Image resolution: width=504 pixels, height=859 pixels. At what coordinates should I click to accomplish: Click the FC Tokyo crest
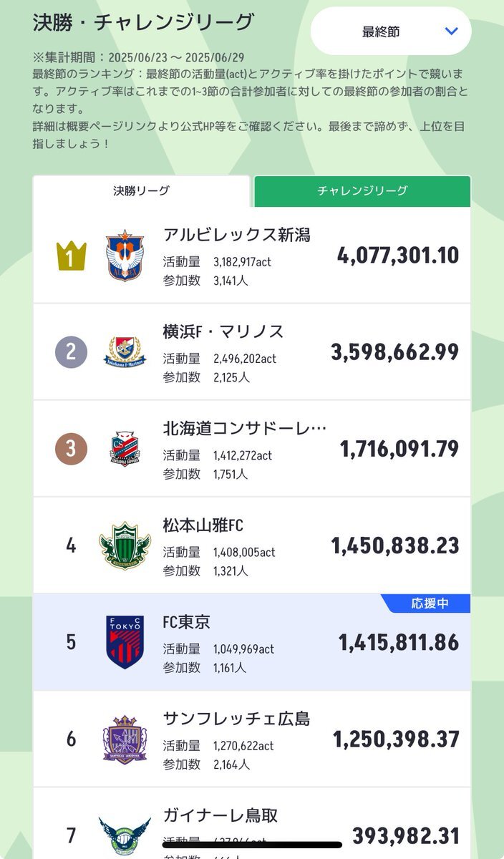pyautogui.click(x=125, y=642)
